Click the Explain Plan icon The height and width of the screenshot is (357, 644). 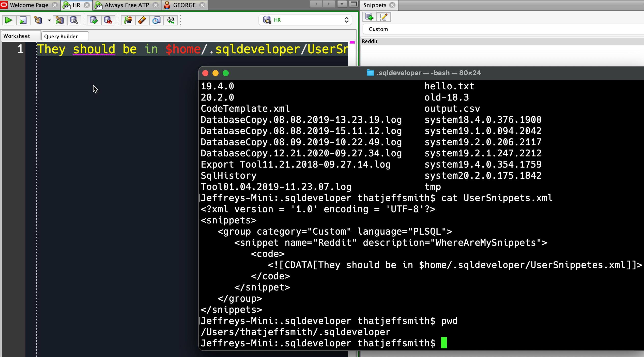coord(38,20)
